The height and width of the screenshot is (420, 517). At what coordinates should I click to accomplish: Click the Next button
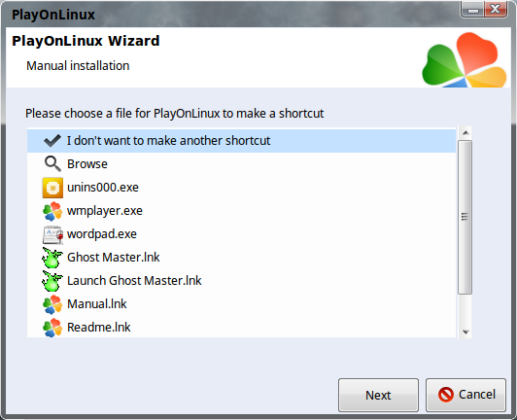point(378,395)
